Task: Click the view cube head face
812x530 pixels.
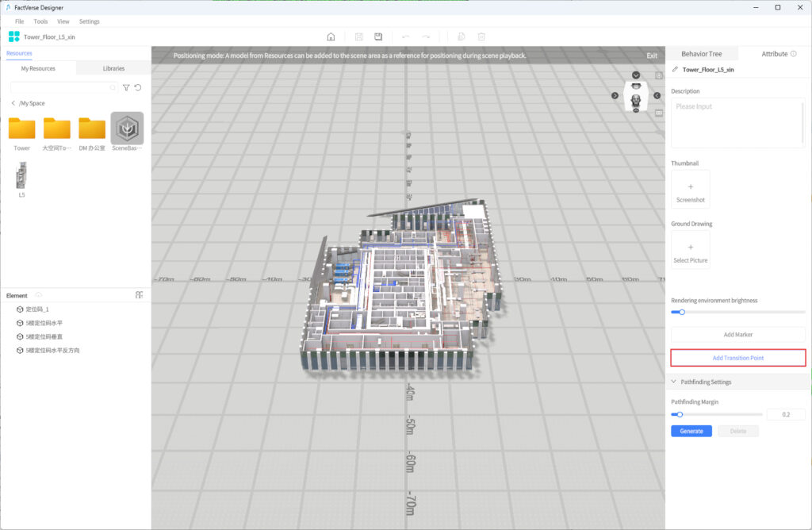Action: click(636, 99)
